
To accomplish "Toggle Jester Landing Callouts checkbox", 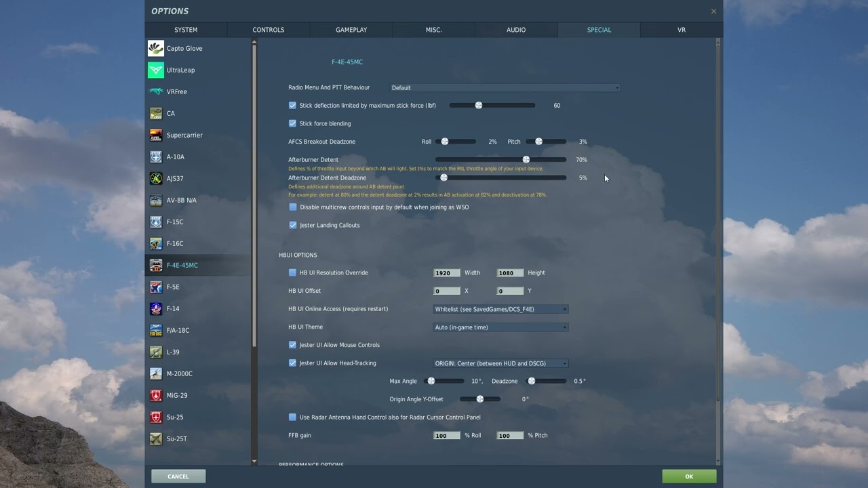I will [292, 225].
